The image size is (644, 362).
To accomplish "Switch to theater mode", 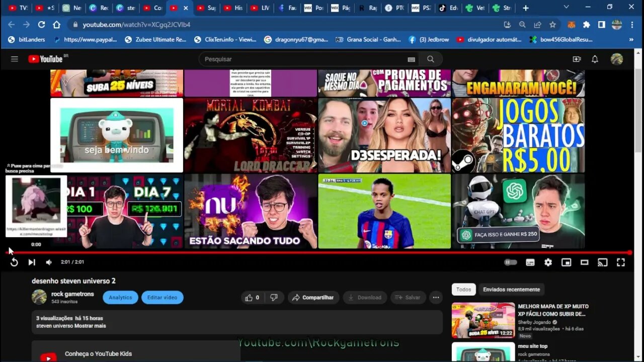I will point(585,262).
